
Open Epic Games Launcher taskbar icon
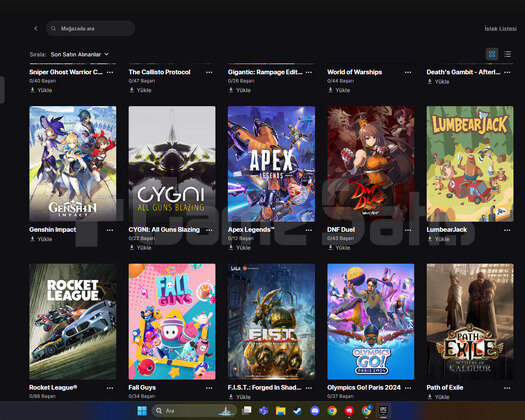[x=383, y=411]
